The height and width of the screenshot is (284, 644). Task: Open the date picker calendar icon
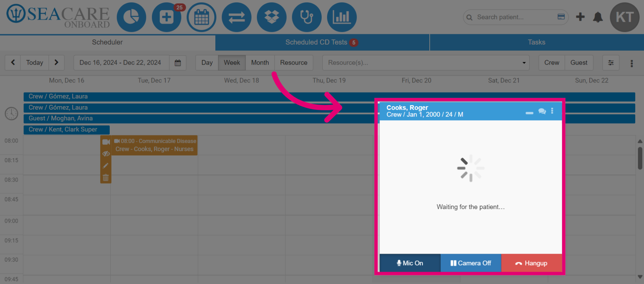coord(178,63)
